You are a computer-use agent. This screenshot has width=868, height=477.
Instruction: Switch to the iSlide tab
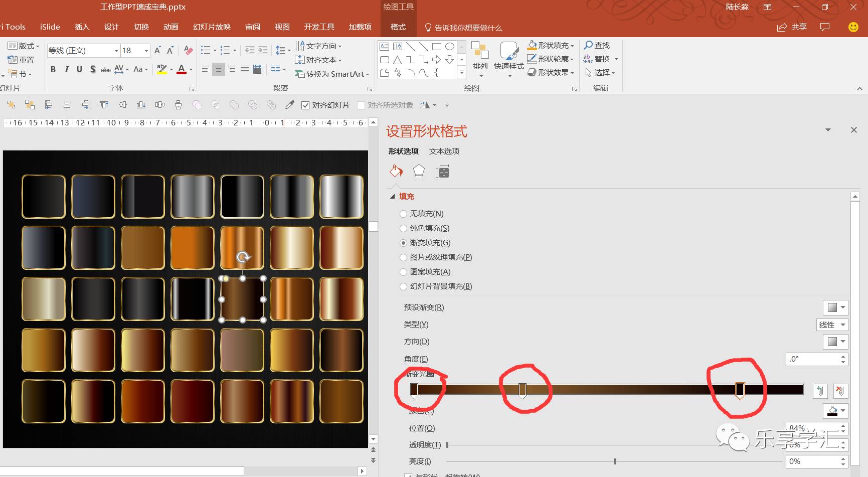50,27
